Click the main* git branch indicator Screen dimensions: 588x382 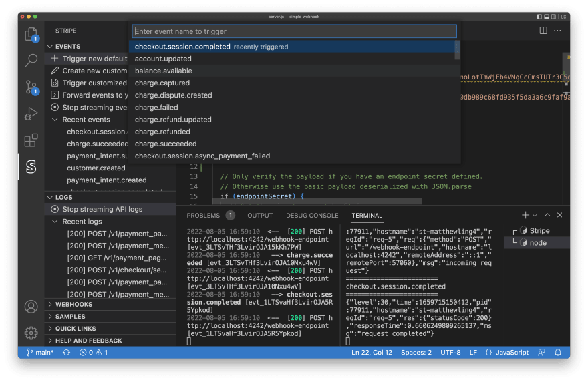tap(40, 353)
